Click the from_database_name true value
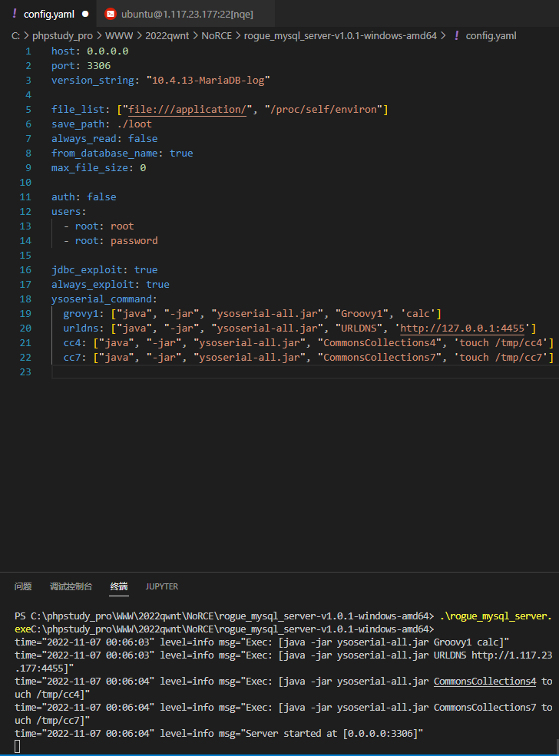559x756 pixels. tap(181, 153)
